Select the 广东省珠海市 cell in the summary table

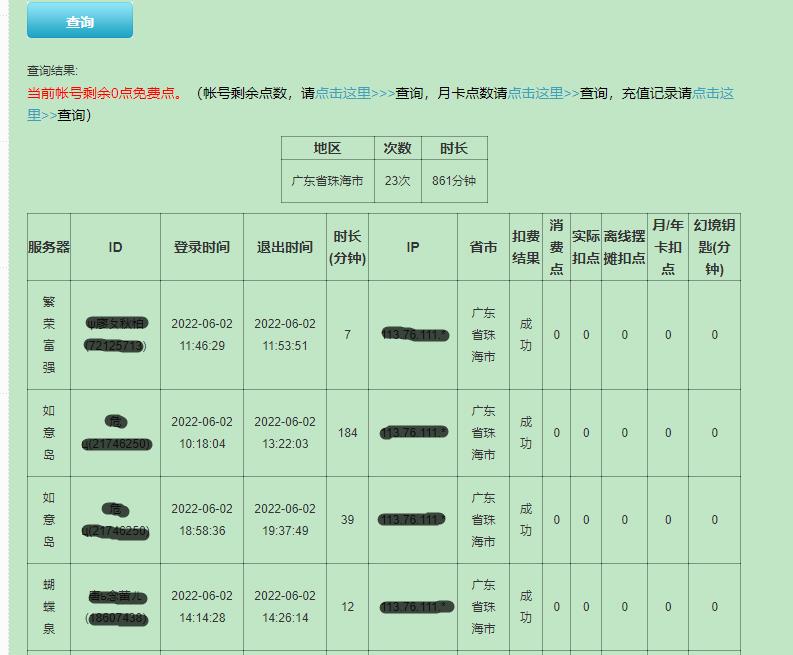tap(327, 181)
